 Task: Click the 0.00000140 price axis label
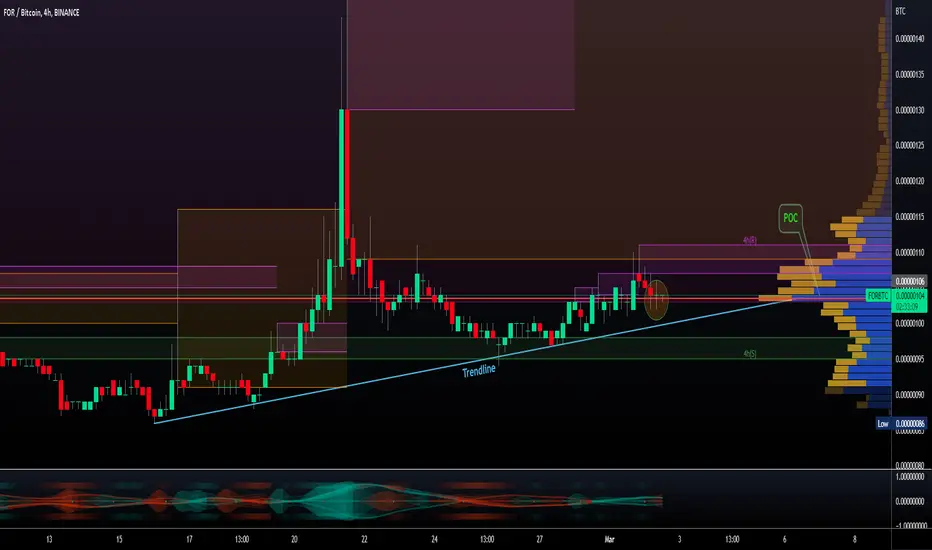pyautogui.click(x=910, y=39)
